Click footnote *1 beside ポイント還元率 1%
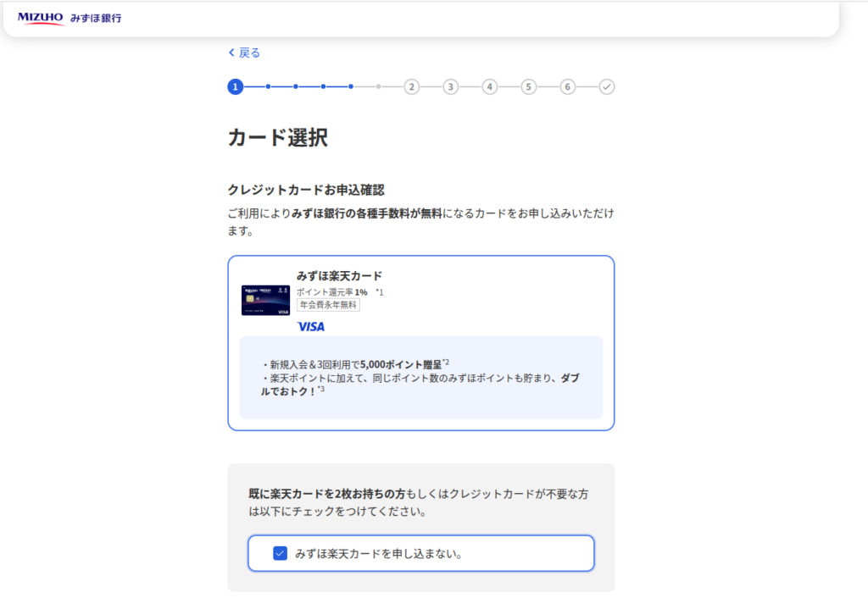 tap(380, 291)
